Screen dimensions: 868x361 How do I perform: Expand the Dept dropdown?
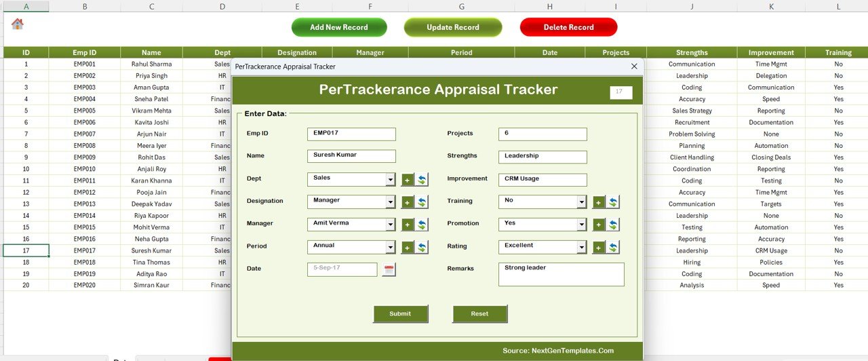(391, 180)
